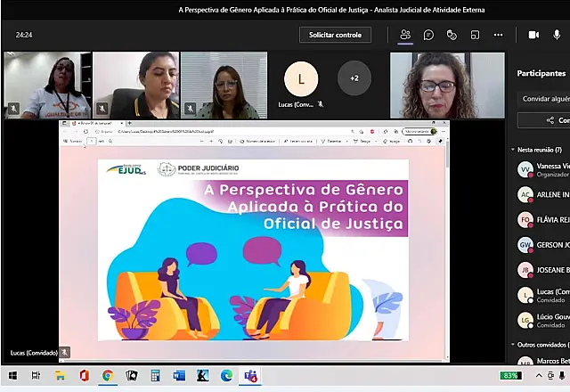Collapse the Outros convidados section

(x=513, y=345)
